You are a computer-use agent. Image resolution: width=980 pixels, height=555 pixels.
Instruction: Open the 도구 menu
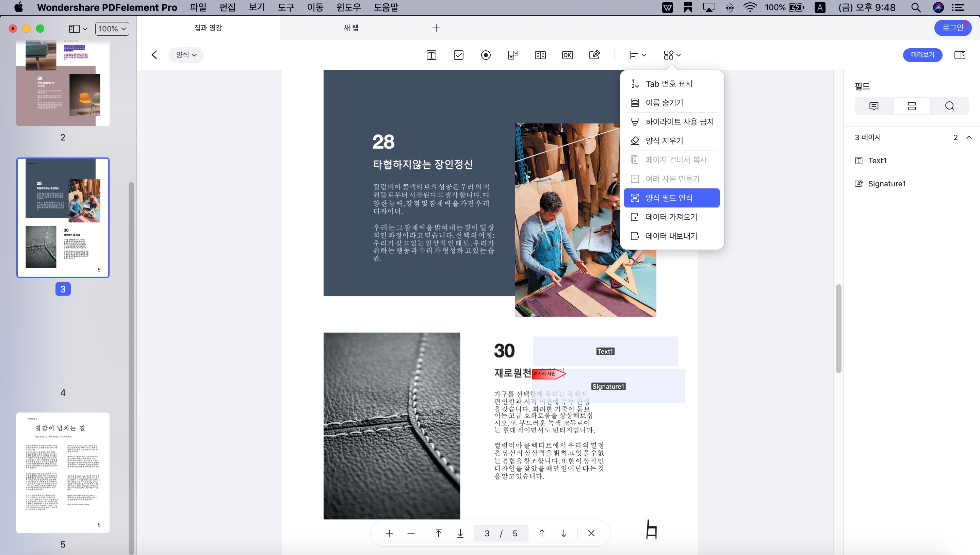click(285, 7)
